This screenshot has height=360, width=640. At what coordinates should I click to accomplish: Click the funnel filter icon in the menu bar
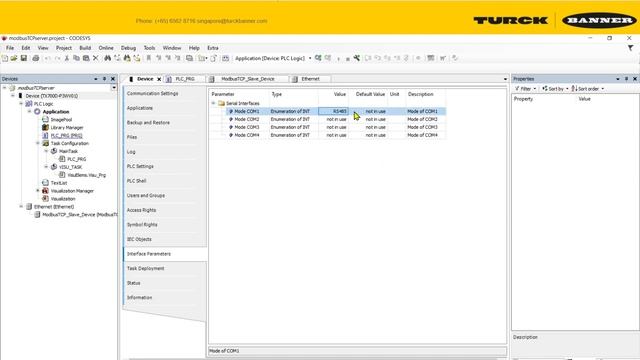click(x=631, y=48)
